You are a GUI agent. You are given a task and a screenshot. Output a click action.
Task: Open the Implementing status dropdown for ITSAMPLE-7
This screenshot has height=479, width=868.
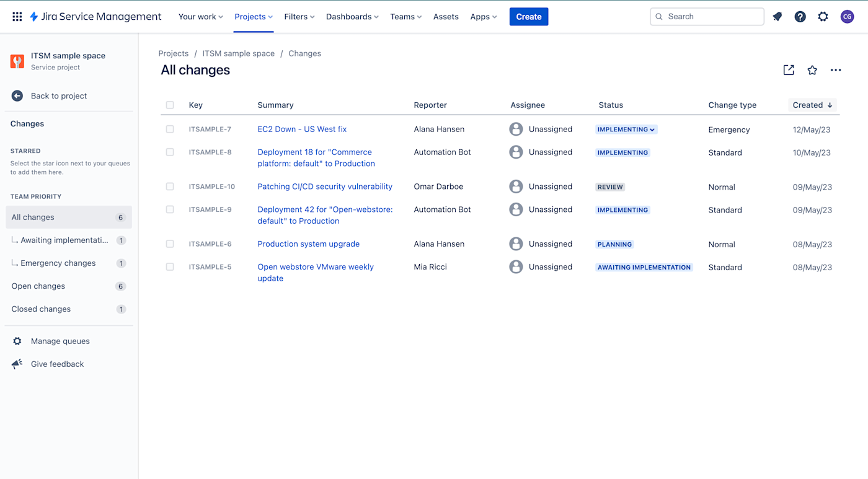point(626,130)
